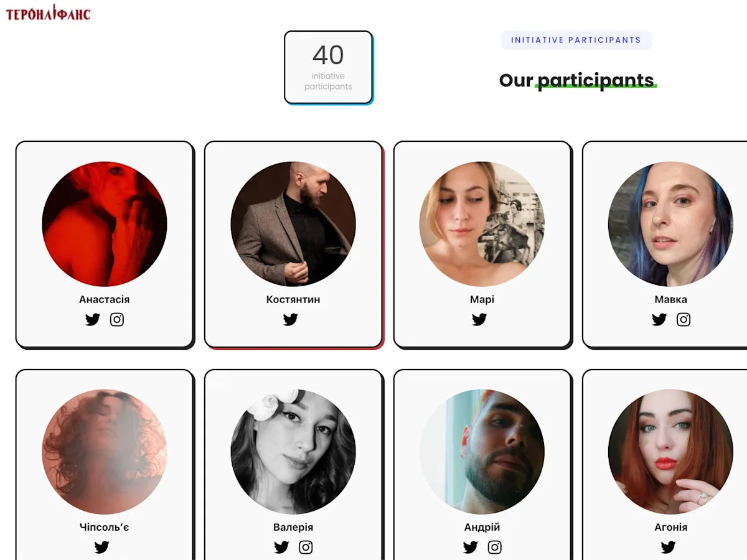The height and width of the screenshot is (560, 747).
Task: Select Костянтин's profile photo
Action: point(293,224)
